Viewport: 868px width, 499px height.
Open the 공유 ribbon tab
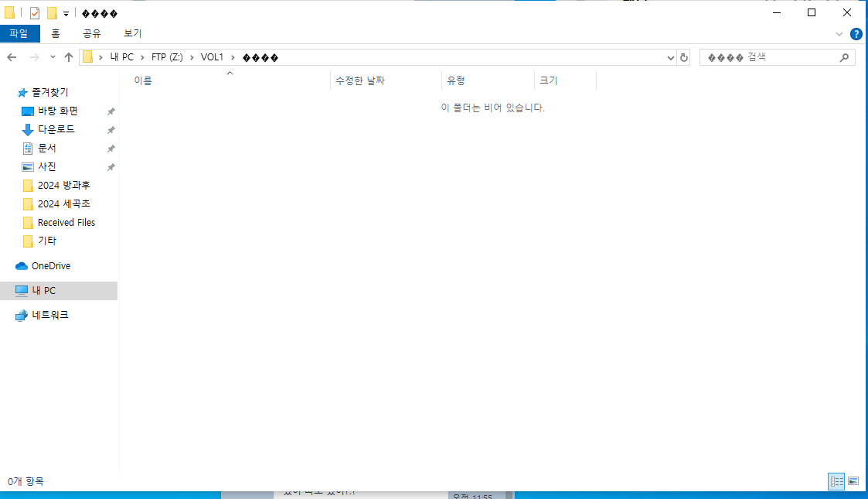click(x=92, y=34)
